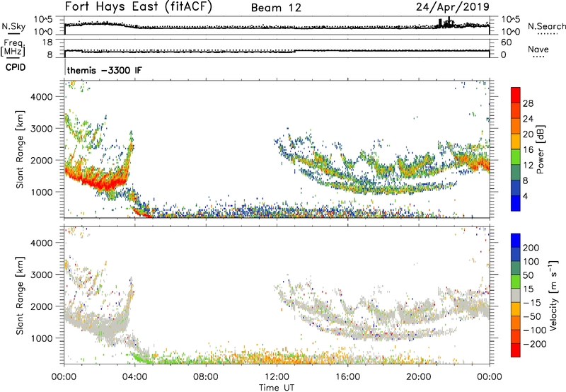
Task: Click the '200' label on Velocity color bar
Action: [531, 248]
